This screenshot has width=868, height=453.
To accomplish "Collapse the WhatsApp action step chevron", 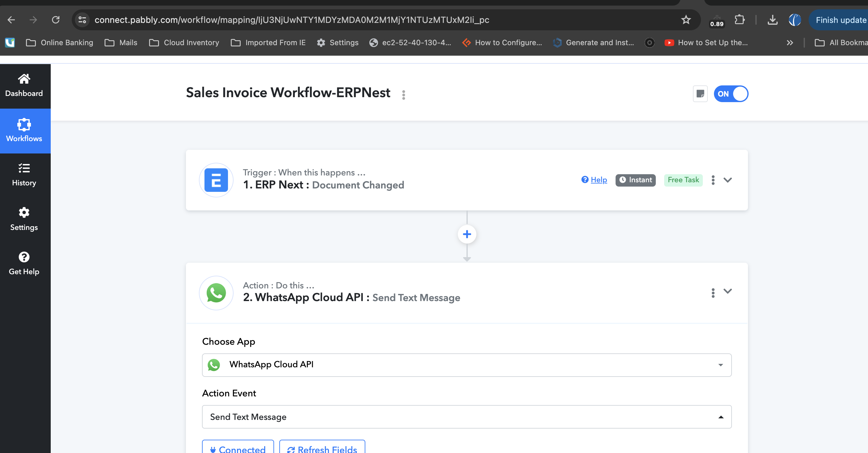I will click(x=728, y=291).
